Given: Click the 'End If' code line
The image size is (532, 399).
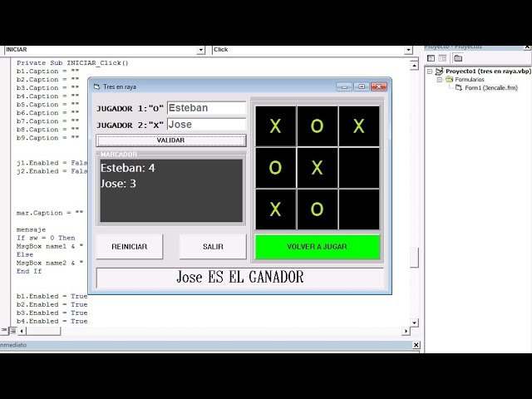Looking at the screenshot, I should coord(29,271).
